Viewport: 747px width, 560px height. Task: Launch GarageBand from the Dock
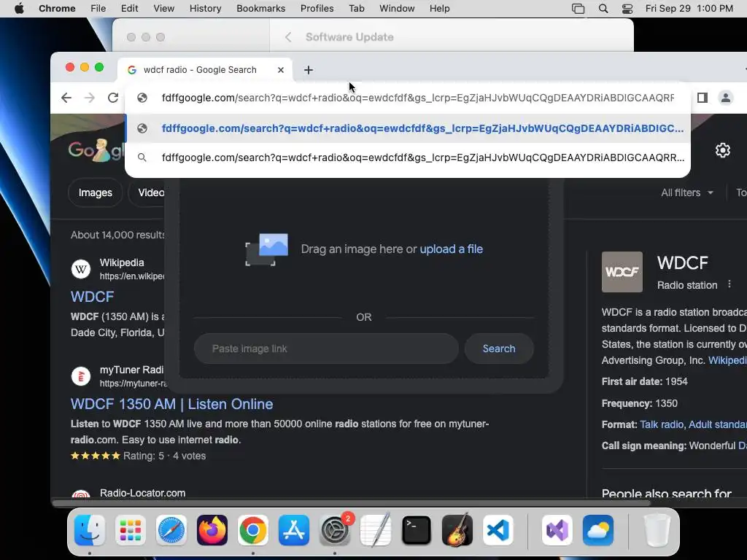457,530
